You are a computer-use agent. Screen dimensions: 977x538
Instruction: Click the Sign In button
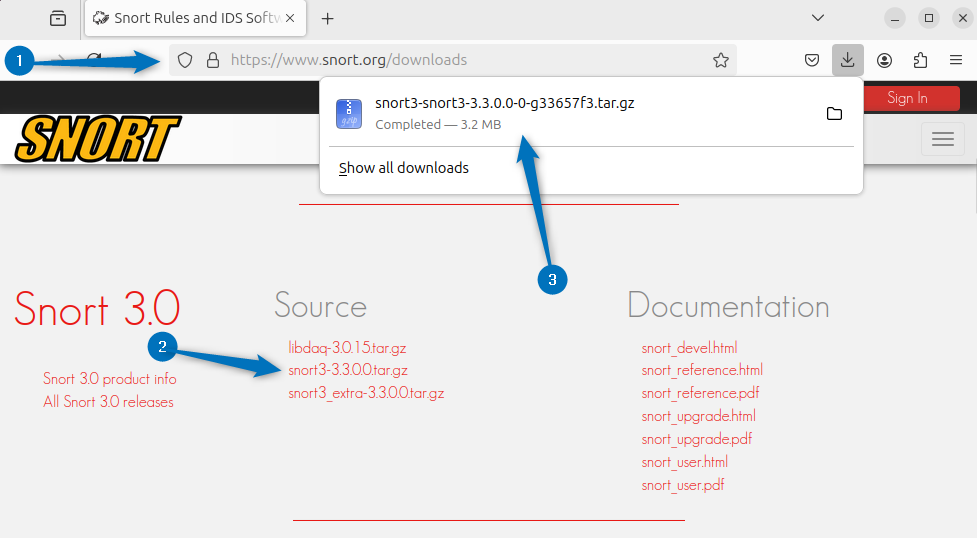pos(908,98)
